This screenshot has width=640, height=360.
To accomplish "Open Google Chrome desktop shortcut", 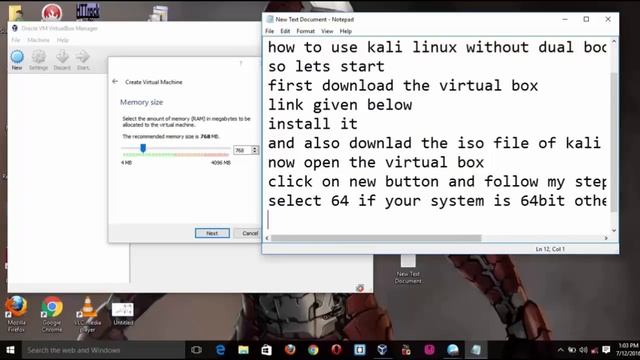I will point(52,314).
